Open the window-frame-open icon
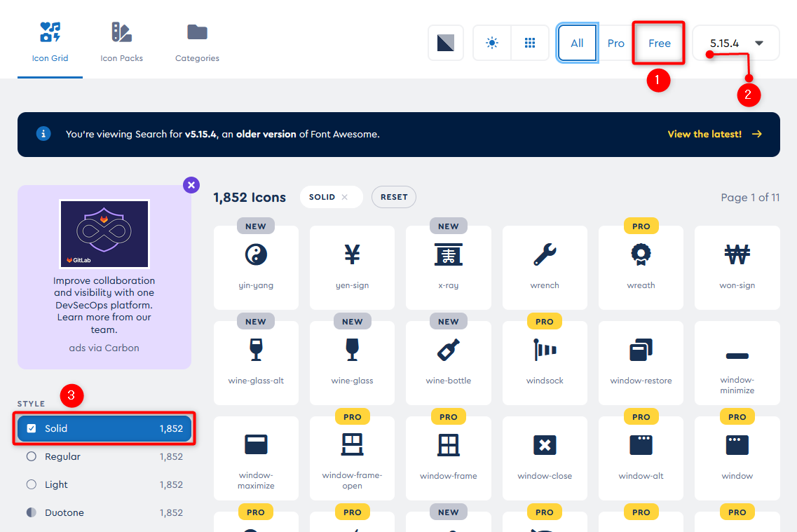 coord(353,458)
